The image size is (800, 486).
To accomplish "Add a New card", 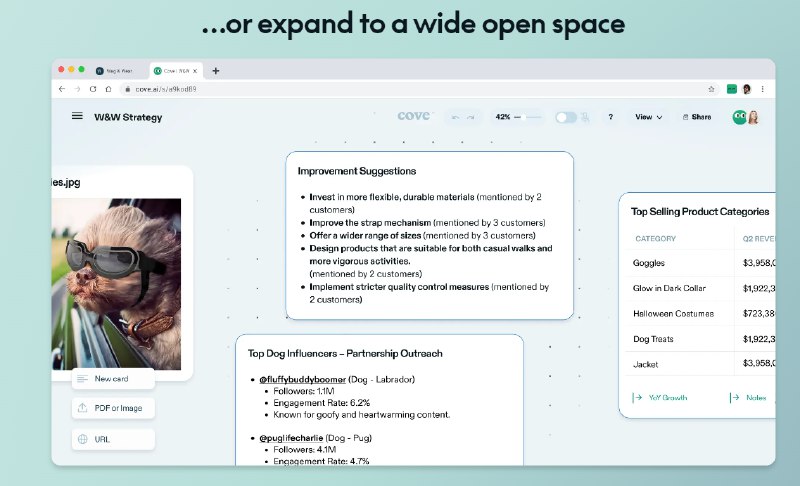I will tap(113, 379).
